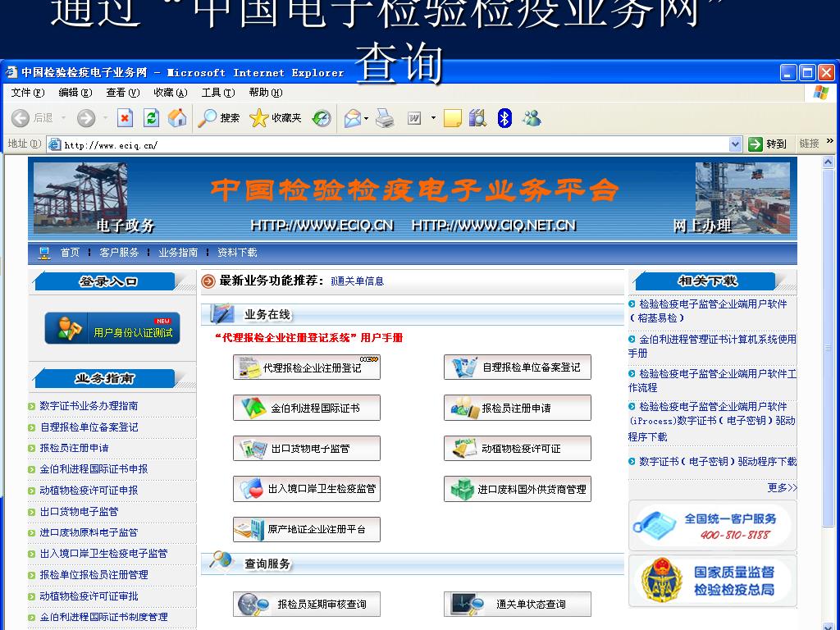840x630 pixels.
Task: Open sidebar link 数字证书业务办理指南
Action: (x=89, y=405)
